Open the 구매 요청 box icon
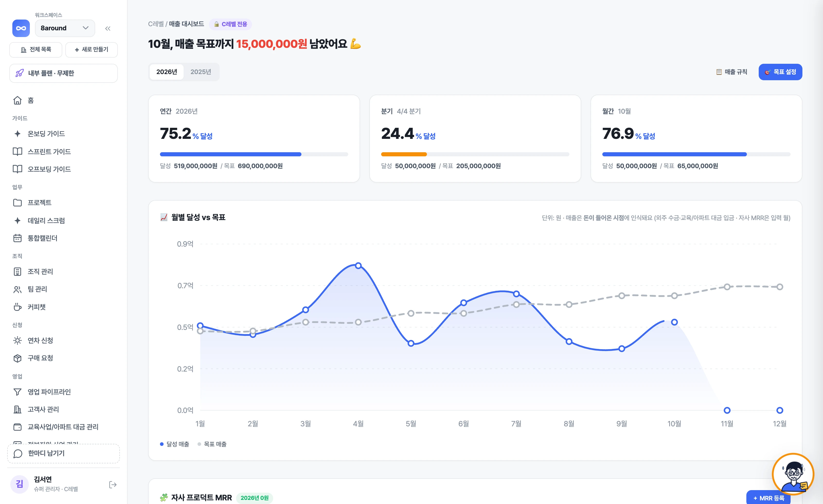The height and width of the screenshot is (504, 823). (17, 358)
